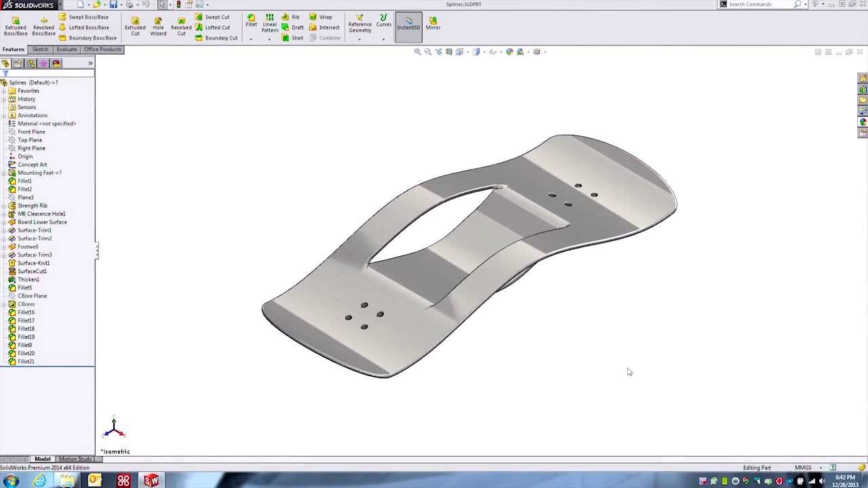
Task: Choose Boundary Boss/Base feature
Action: pos(87,38)
